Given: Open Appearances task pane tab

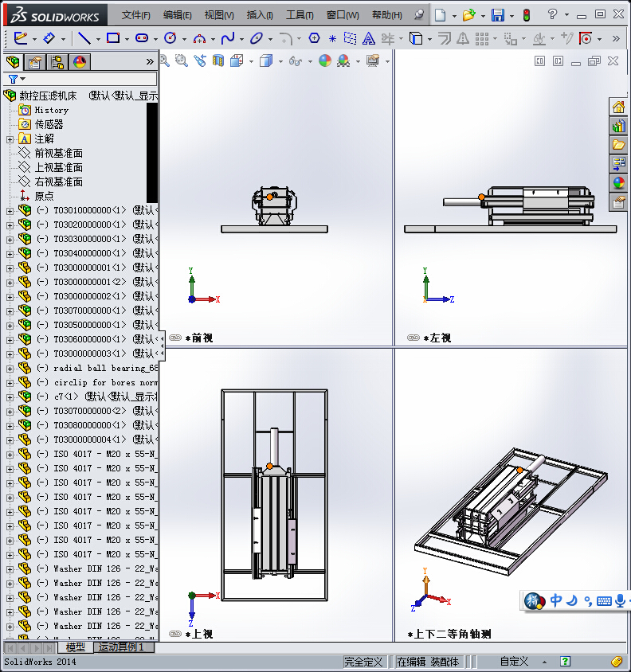Looking at the screenshot, I should (618, 183).
